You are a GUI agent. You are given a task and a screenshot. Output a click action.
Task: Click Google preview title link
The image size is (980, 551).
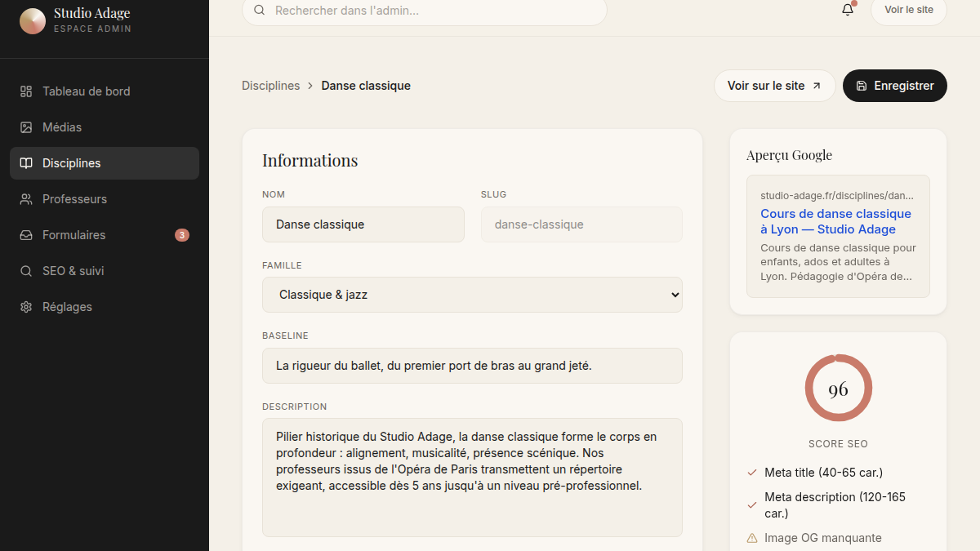pos(835,221)
